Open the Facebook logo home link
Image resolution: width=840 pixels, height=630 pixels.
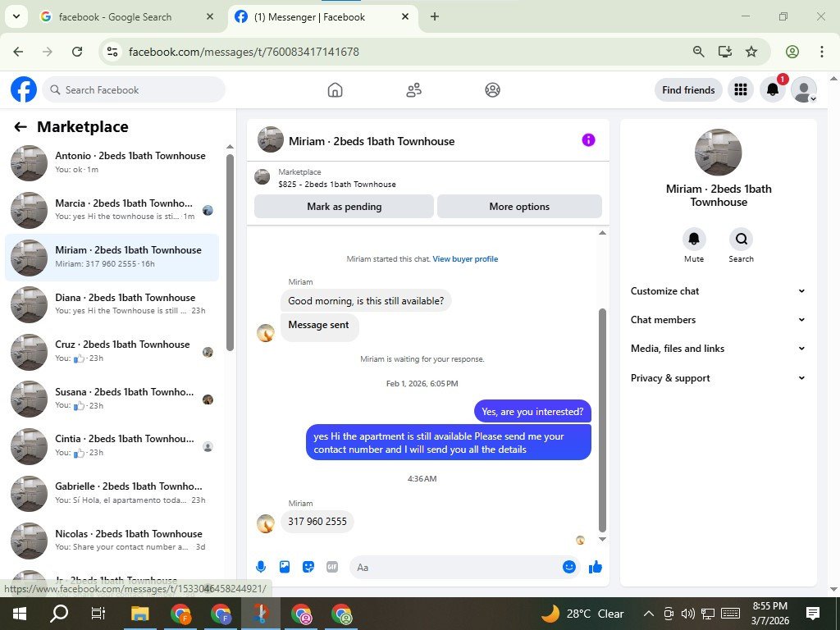point(24,89)
